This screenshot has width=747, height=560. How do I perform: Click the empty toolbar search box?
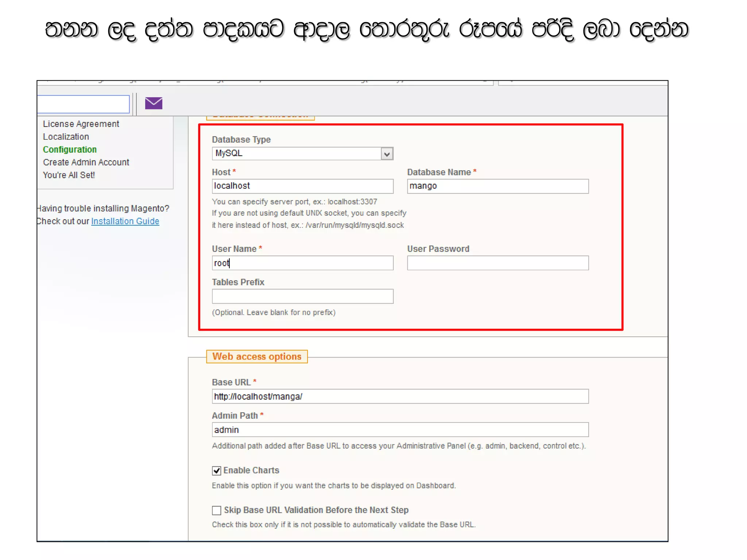tap(83, 104)
